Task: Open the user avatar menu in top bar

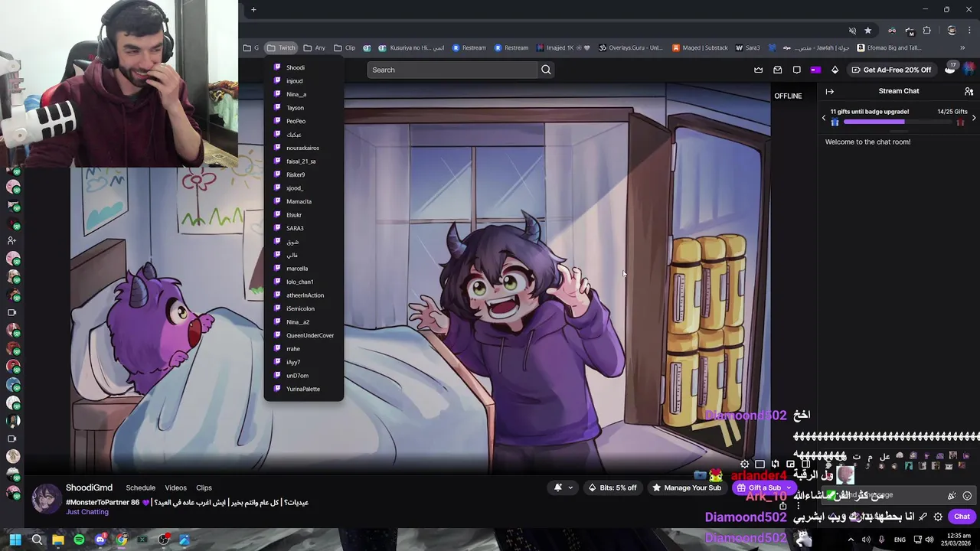Action: coord(970,70)
